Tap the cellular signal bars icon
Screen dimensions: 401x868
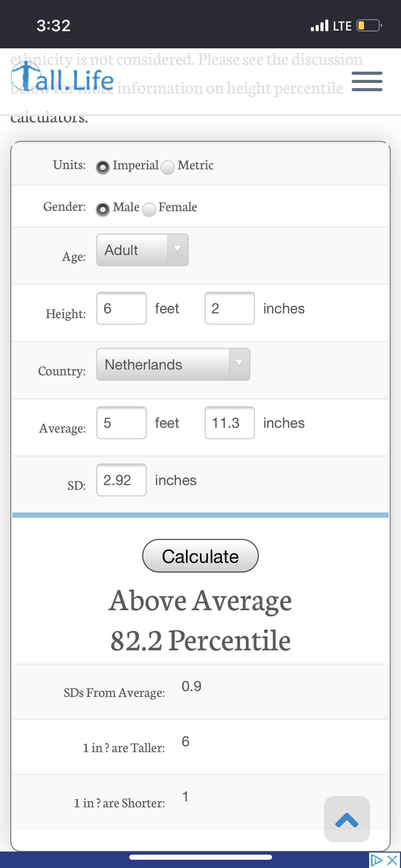click(319, 26)
